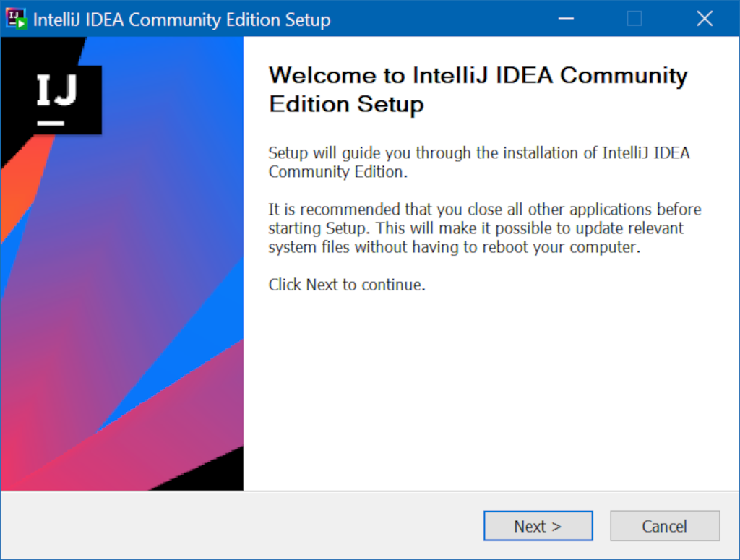
Task: Click the greyed-out maximize button
Action: click(x=634, y=19)
